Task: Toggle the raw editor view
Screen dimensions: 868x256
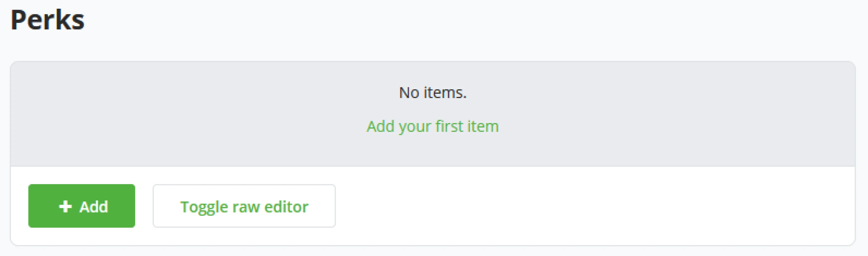Action: (244, 206)
